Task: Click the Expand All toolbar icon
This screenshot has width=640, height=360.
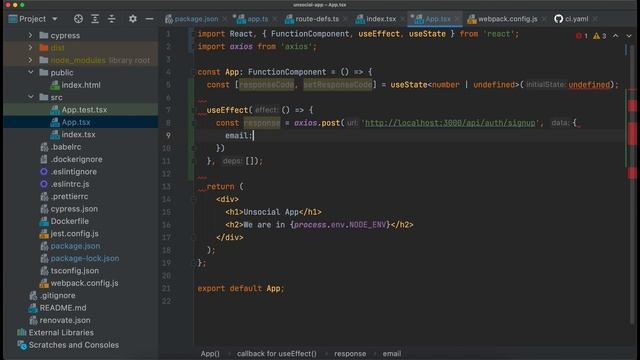Action: [95, 19]
